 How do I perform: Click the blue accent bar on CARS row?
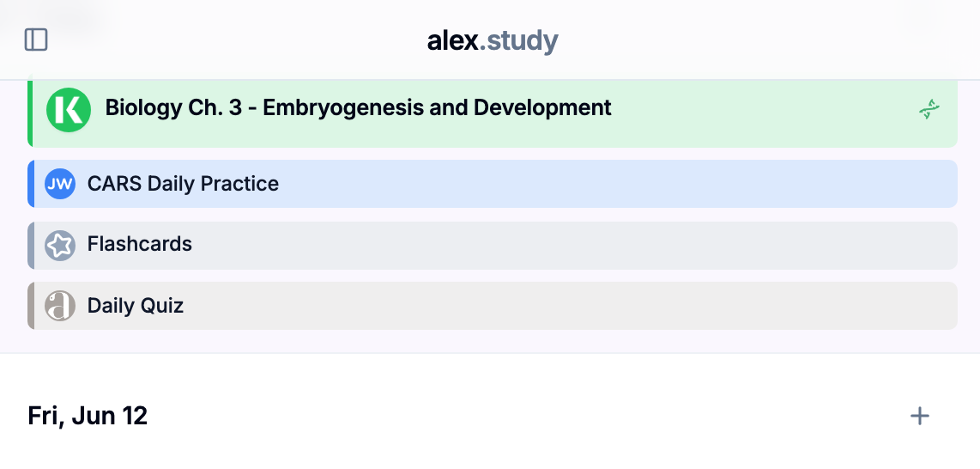point(31,184)
